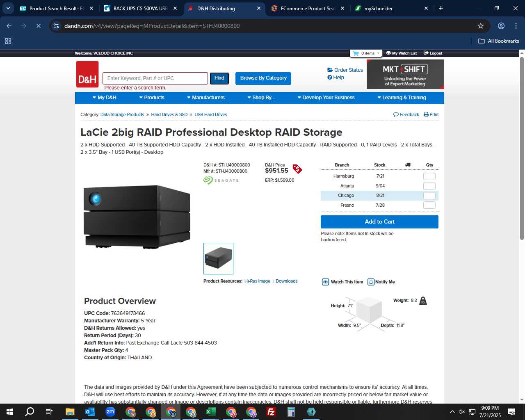
Task: Click the Feedback speech bubble icon
Action: click(396, 114)
